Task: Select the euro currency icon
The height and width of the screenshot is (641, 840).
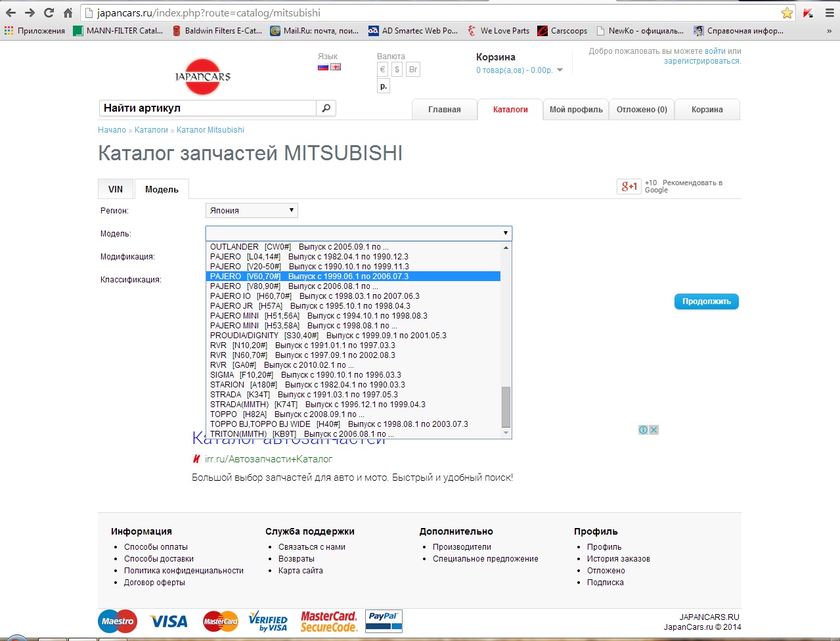Action: 383,70
